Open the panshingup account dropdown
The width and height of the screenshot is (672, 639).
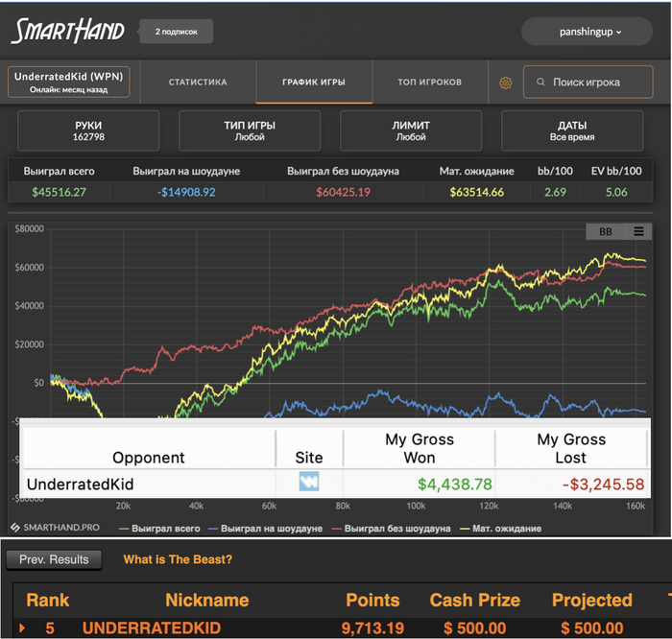pyautogui.click(x=587, y=32)
